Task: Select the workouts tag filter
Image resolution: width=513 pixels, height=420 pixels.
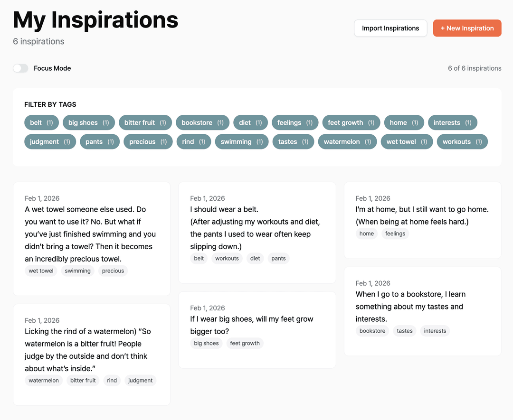Action: [462, 141]
